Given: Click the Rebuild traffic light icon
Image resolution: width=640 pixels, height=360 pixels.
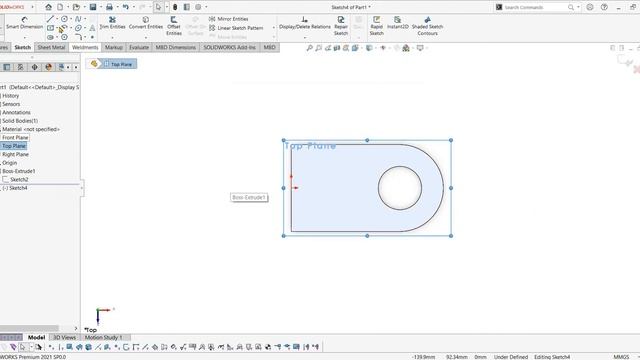Looking at the screenshot, I should [x=175, y=7].
